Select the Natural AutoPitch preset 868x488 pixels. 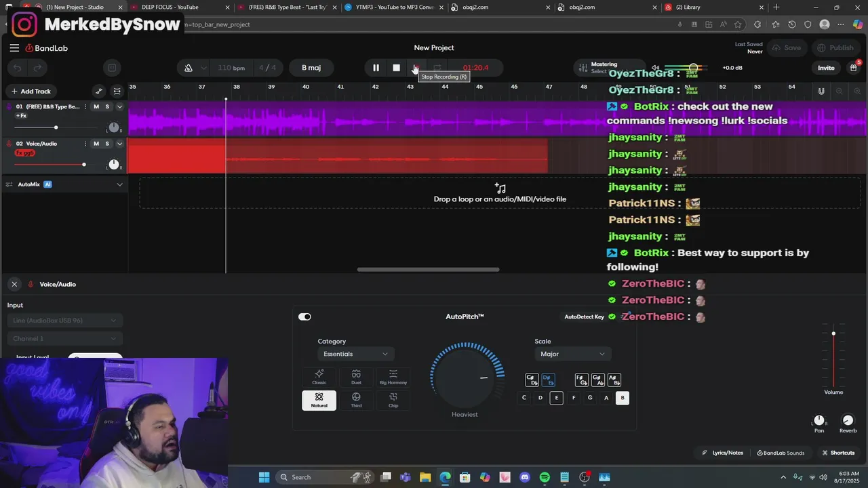pos(319,400)
